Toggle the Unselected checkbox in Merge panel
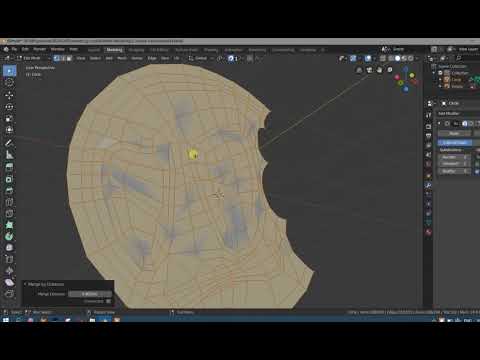The width and height of the screenshot is (480, 360). coord(108,301)
